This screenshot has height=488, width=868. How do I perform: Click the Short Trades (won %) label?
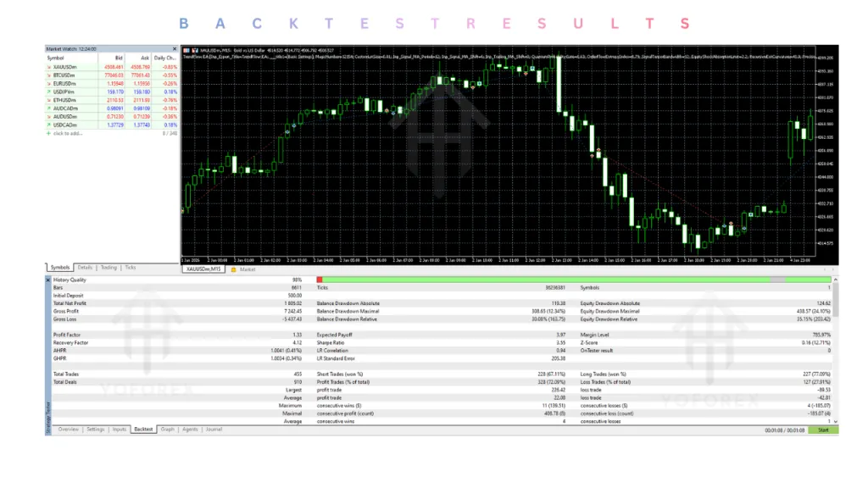pos(340,374)
